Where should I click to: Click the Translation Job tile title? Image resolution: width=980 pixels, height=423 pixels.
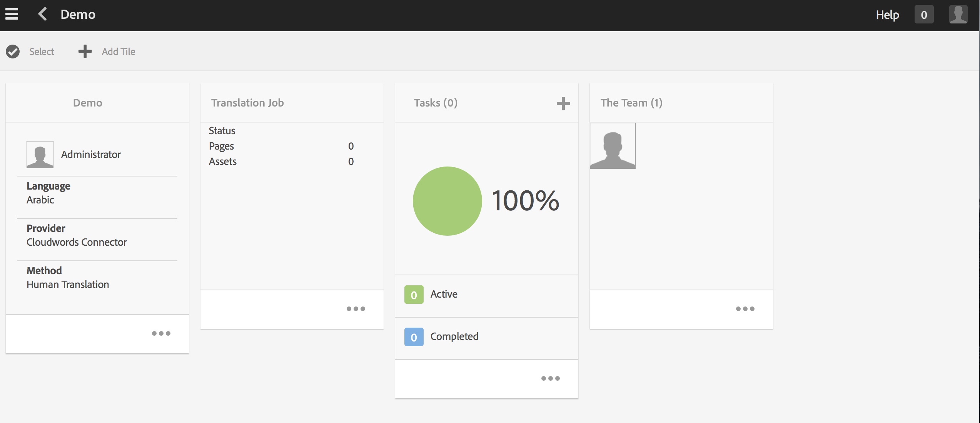[x=247, y=103]
